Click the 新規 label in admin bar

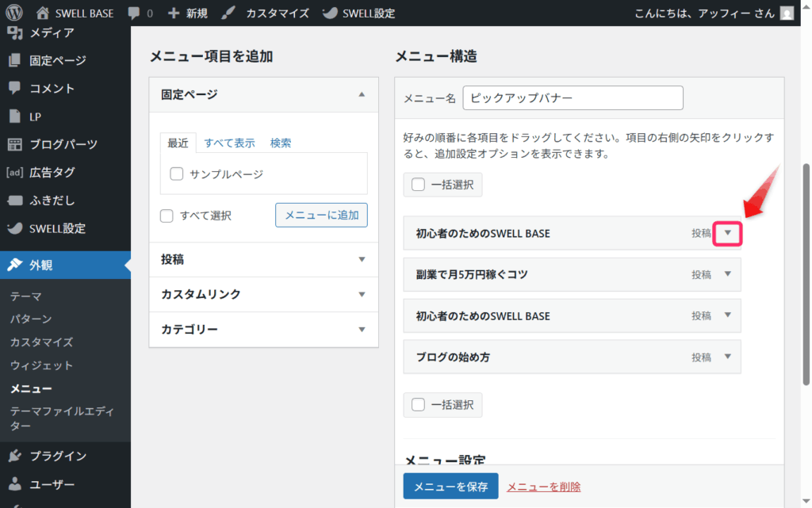(x=197, y=13)
